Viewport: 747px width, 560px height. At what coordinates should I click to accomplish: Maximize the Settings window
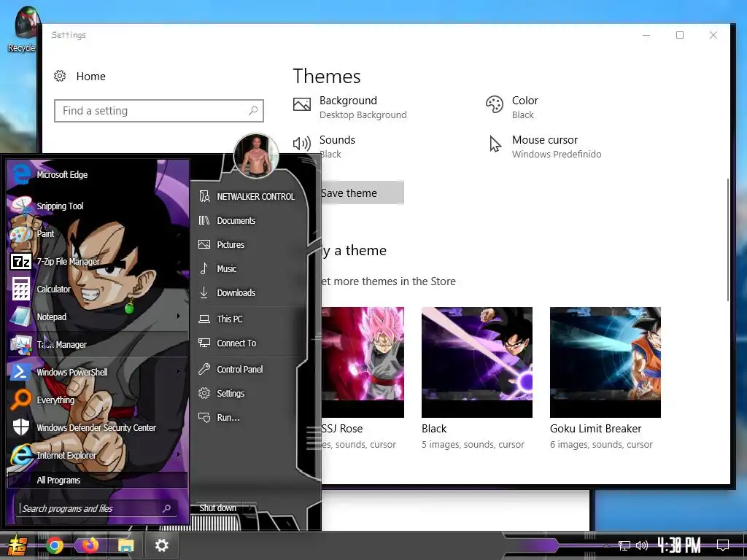pos(680,35)
